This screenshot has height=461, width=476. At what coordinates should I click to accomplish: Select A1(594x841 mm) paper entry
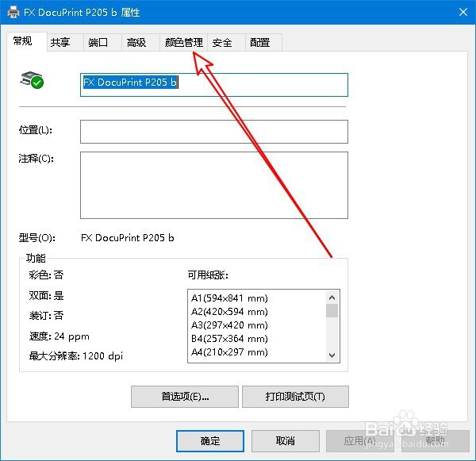pyautogui.click(x=229, y=298)
